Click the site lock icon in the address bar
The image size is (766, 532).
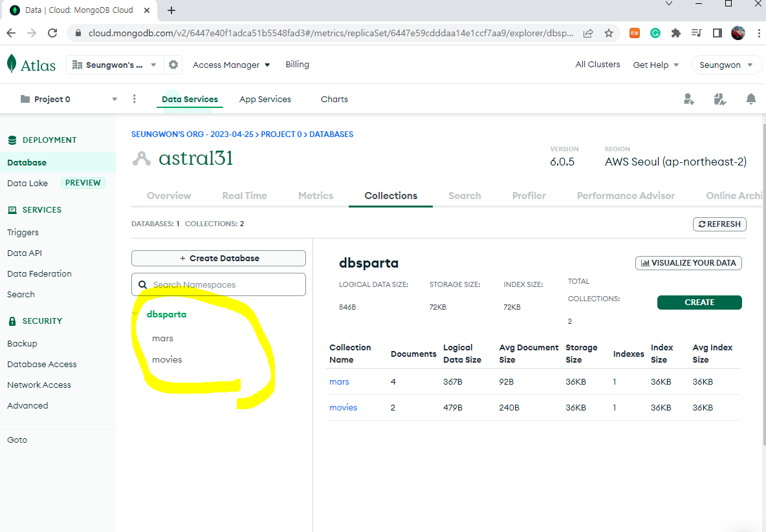point(78,33)
